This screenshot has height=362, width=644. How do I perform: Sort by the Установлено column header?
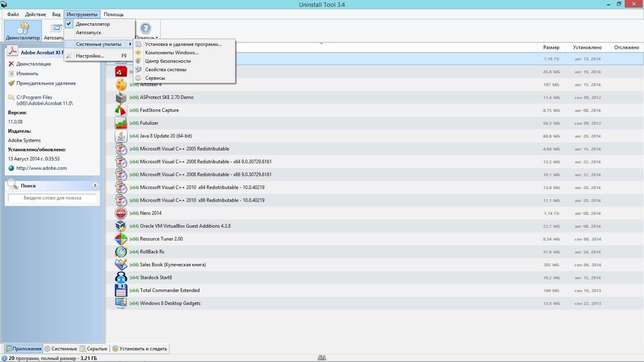[x=587, y=47]
